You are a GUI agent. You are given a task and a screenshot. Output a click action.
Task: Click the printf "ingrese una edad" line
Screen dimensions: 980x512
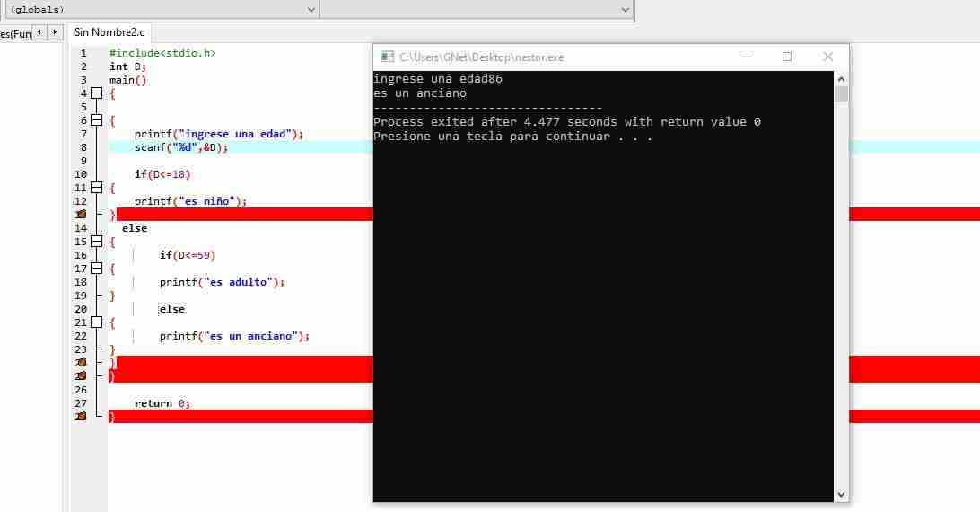tap(219, 134)
